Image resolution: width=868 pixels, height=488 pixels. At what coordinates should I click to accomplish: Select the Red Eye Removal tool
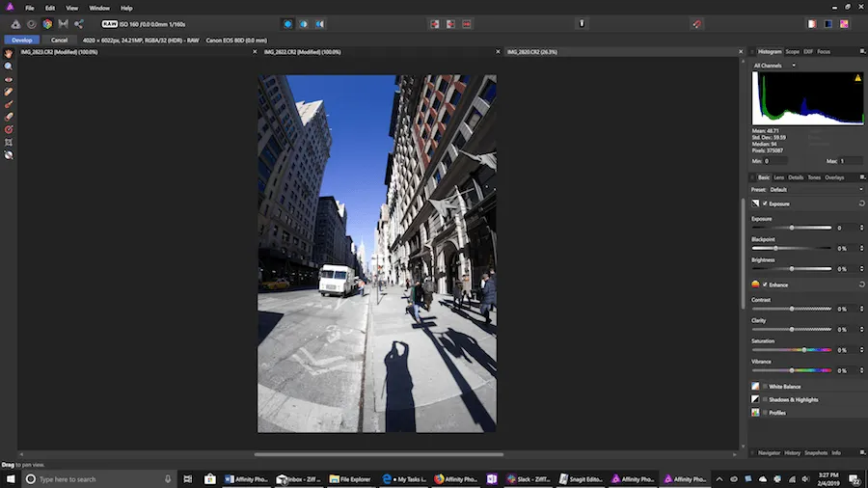coord(9,79)
